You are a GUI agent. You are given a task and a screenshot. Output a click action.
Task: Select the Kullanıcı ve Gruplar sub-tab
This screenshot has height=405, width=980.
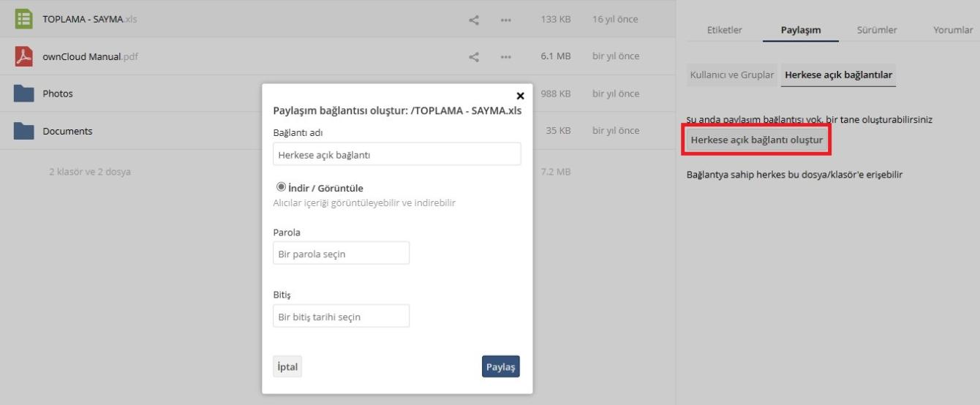[732, 75]
